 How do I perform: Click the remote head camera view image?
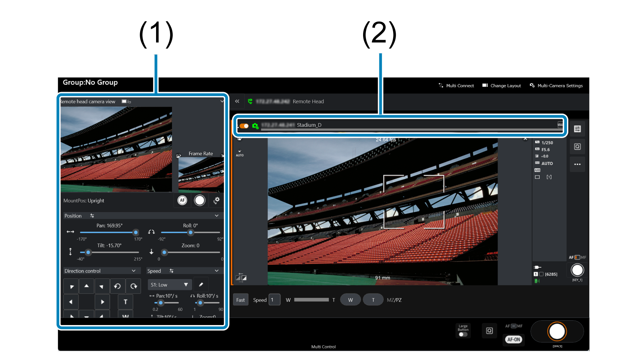(x=116, y=149)
